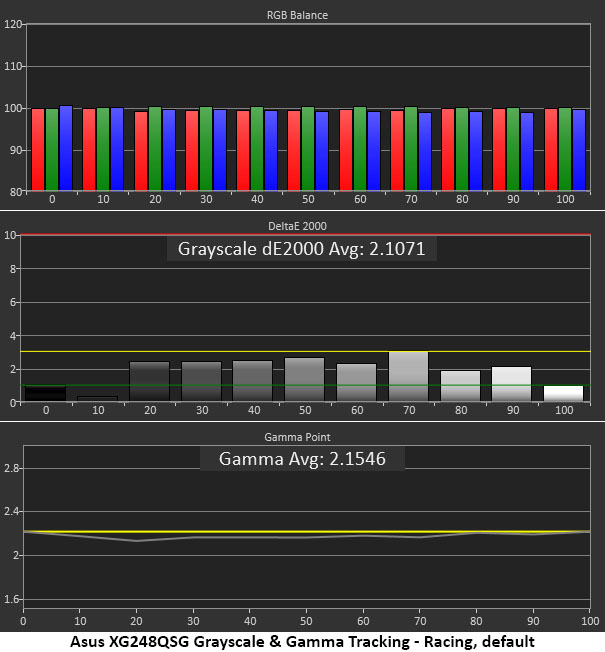Click the blue bar at 100 in RGB Balance

(579, 150)
